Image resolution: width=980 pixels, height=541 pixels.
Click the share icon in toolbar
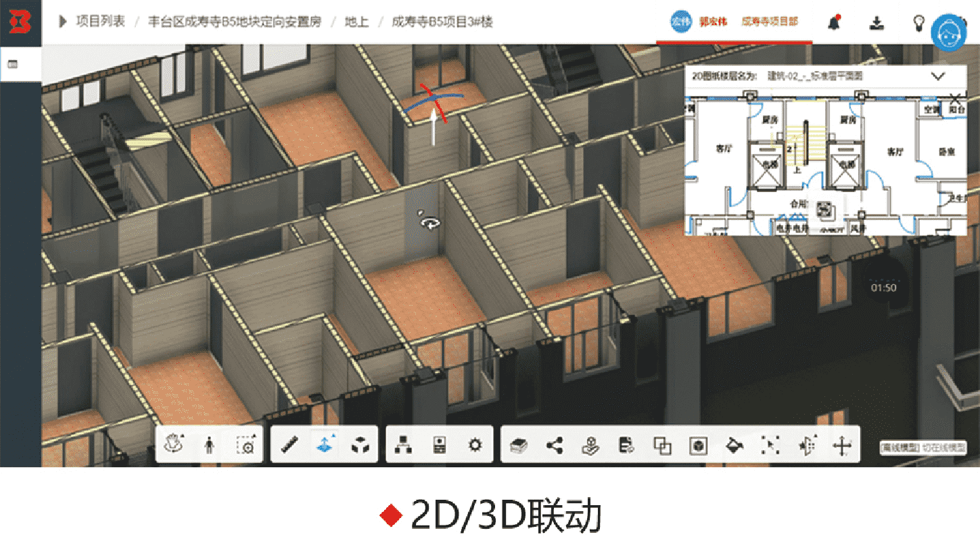click(x=555, y=445)
